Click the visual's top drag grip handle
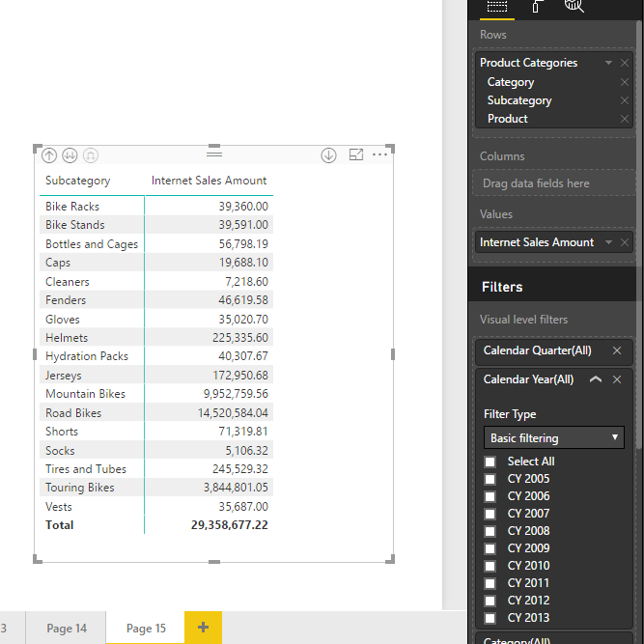644x644 pixels. 214,154
